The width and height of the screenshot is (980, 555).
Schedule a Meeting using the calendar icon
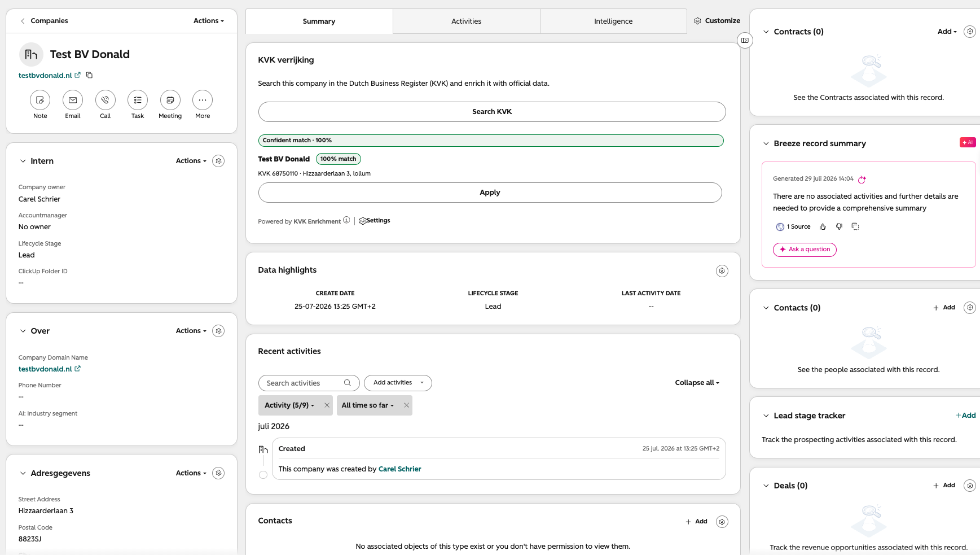click(170, 100)
